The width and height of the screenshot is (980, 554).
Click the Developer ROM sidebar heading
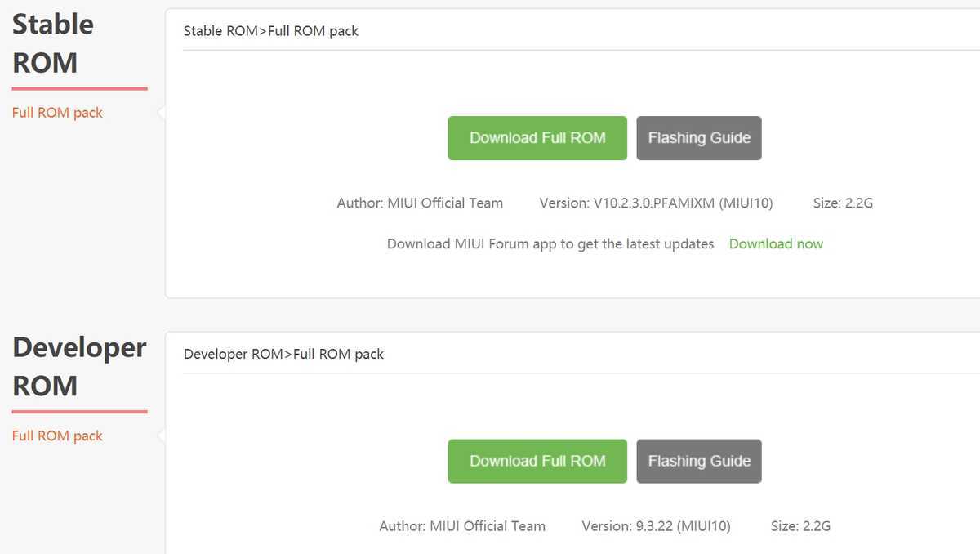click(x=79, y=366)
